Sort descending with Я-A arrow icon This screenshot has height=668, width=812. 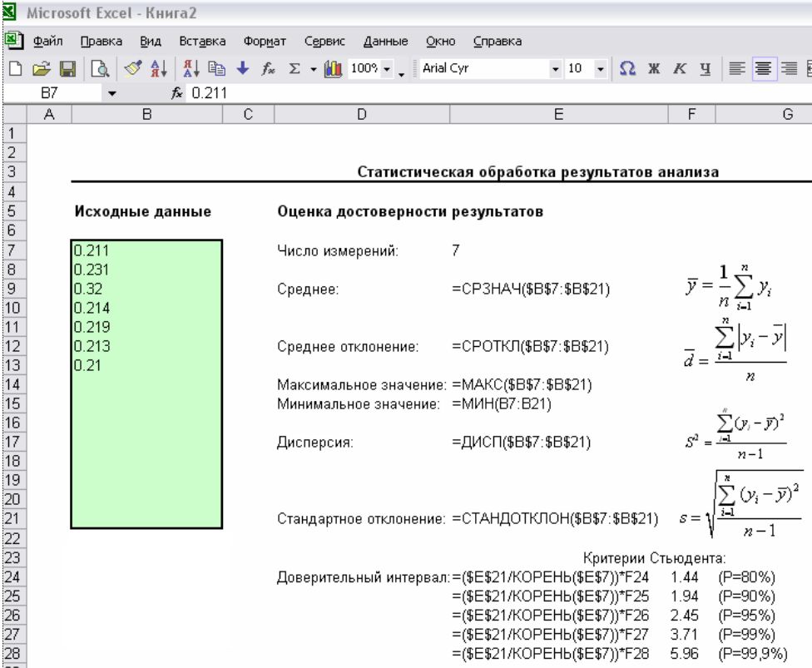pyautogui.click(x=191, y=68)
